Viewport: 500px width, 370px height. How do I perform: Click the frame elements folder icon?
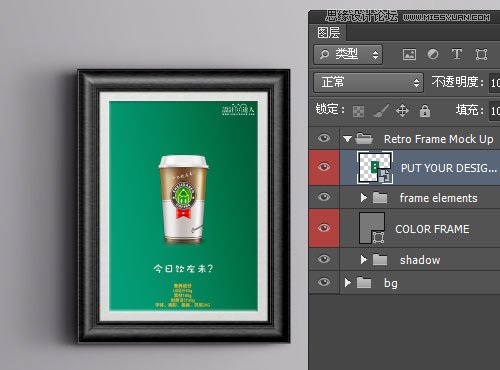pos(380,198)
